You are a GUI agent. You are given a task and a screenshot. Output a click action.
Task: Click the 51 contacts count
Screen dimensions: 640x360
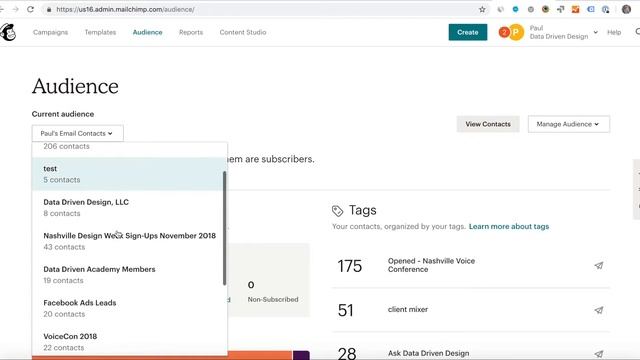tap(345, 311)
